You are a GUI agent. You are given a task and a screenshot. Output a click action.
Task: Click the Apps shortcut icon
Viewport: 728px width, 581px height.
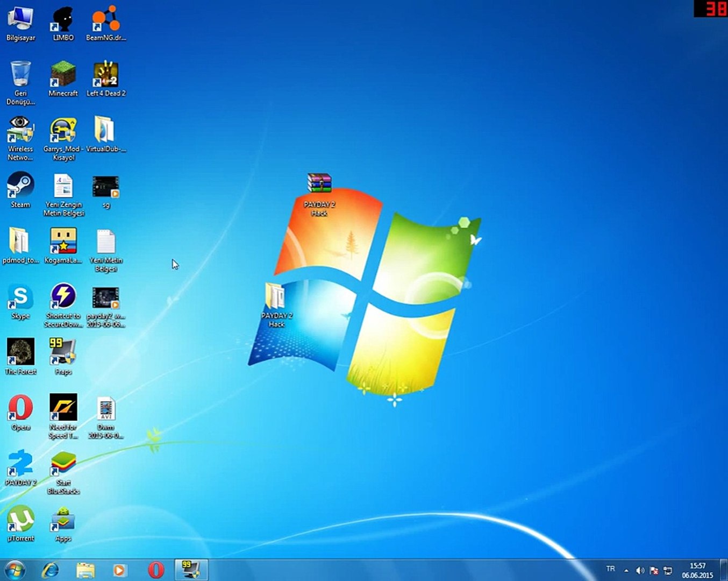pyautogui.click(x=63, y=525)
